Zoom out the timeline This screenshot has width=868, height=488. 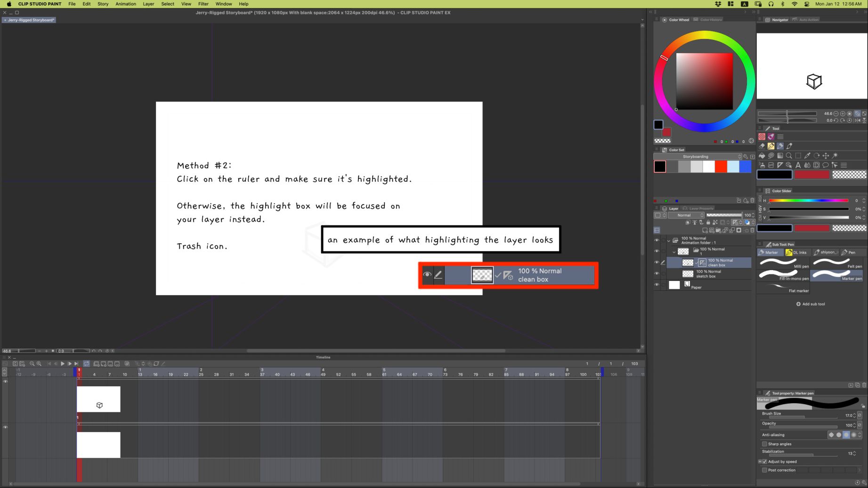(32, 364)
